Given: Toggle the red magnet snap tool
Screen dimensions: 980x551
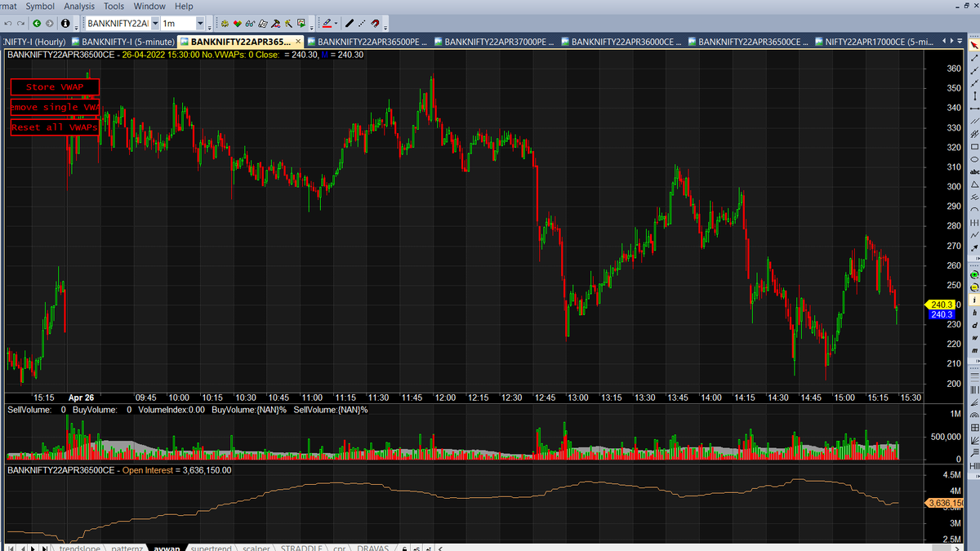Looking at the screenshot, I should click(x=375, y=24).
